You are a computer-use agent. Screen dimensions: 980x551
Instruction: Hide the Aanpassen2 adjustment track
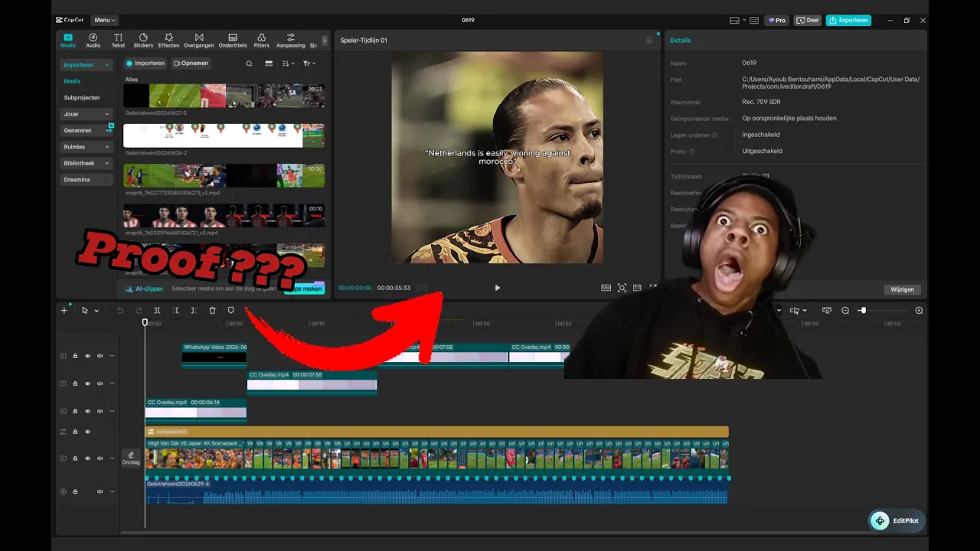[x=87, y=432]
